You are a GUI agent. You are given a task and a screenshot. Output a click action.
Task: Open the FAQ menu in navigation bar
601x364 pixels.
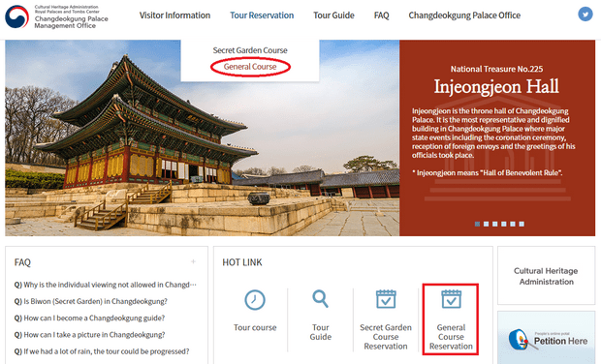coord(381,15)
